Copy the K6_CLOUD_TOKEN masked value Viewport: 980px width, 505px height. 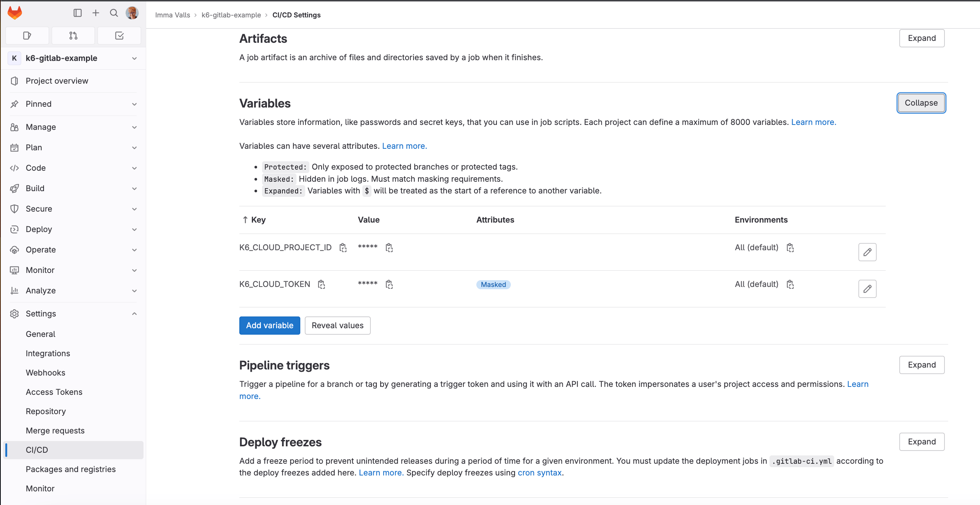[x=389, y=284]
